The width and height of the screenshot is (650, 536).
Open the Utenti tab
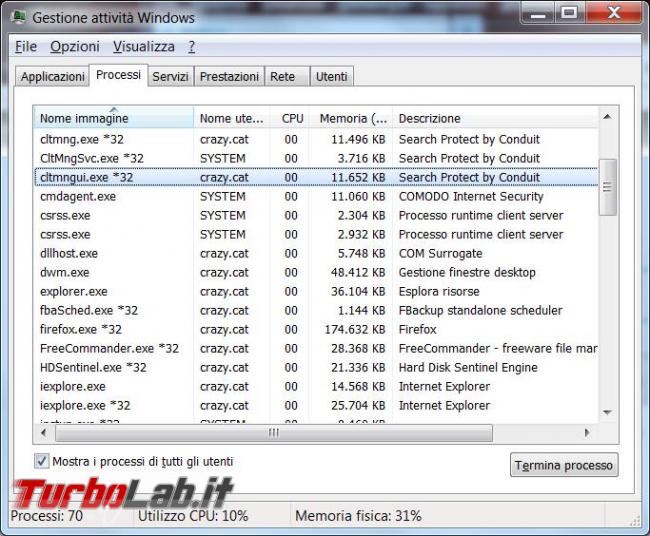click(331, 76)
